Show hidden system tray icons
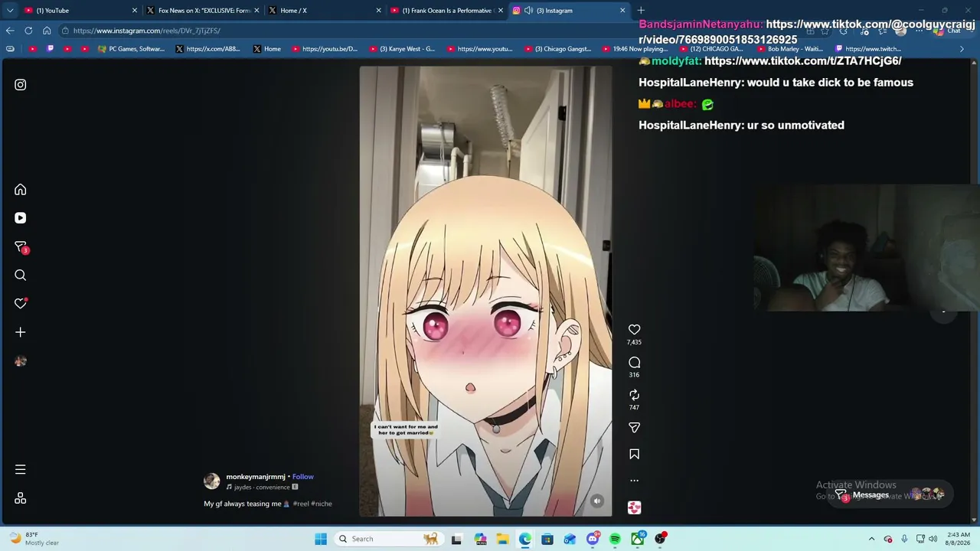980x551 pixels. [871, 539]
